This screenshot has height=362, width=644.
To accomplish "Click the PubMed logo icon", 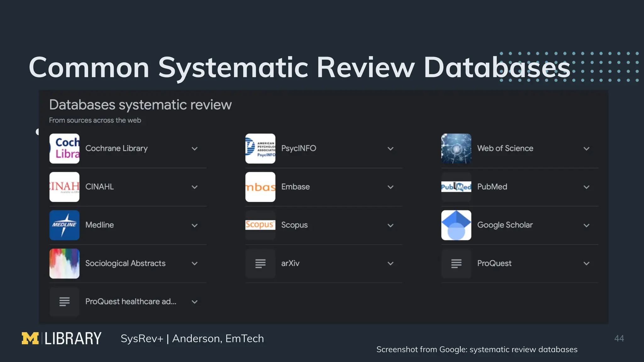I will (x=456, y=187).
